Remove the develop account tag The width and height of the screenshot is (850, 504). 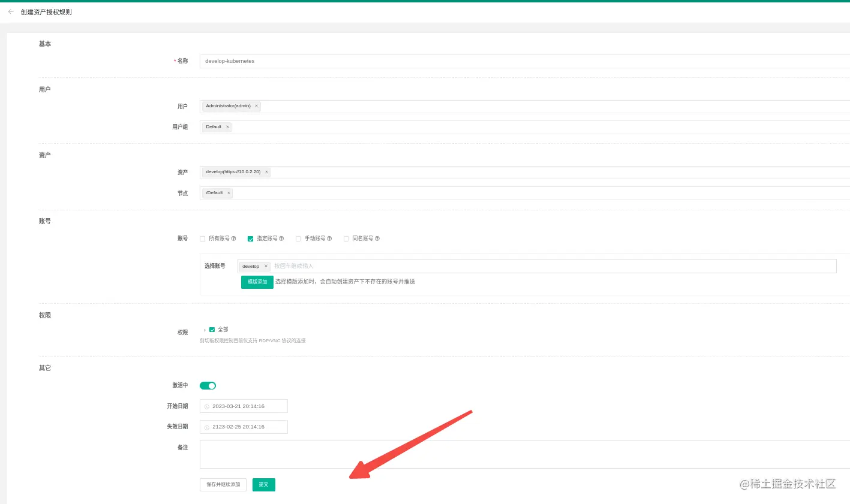266,266
